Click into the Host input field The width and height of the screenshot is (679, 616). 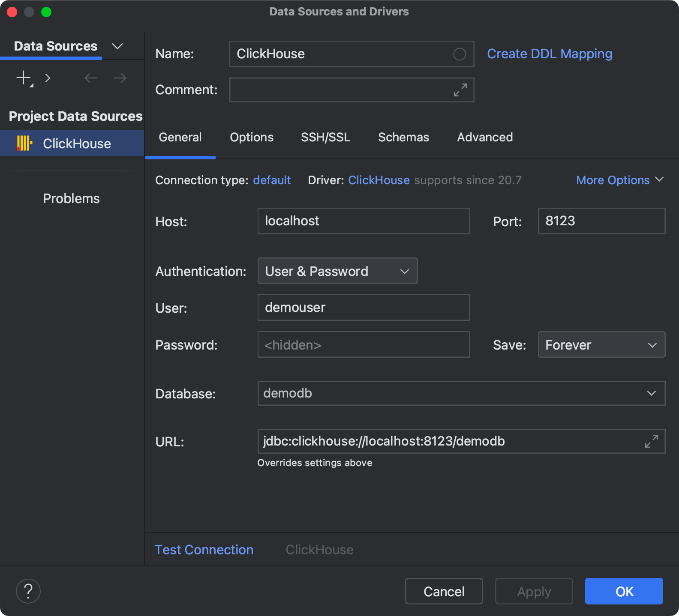point(364,221)
